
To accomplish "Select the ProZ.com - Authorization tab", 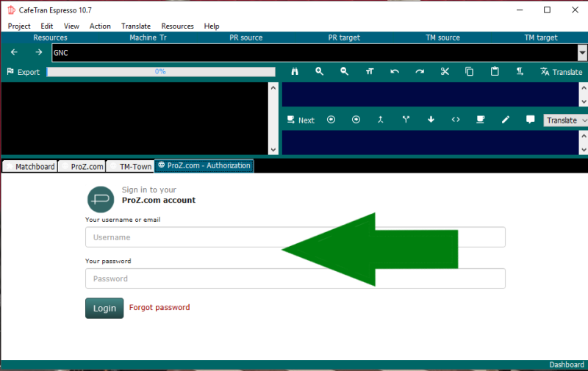I will 204,165.
